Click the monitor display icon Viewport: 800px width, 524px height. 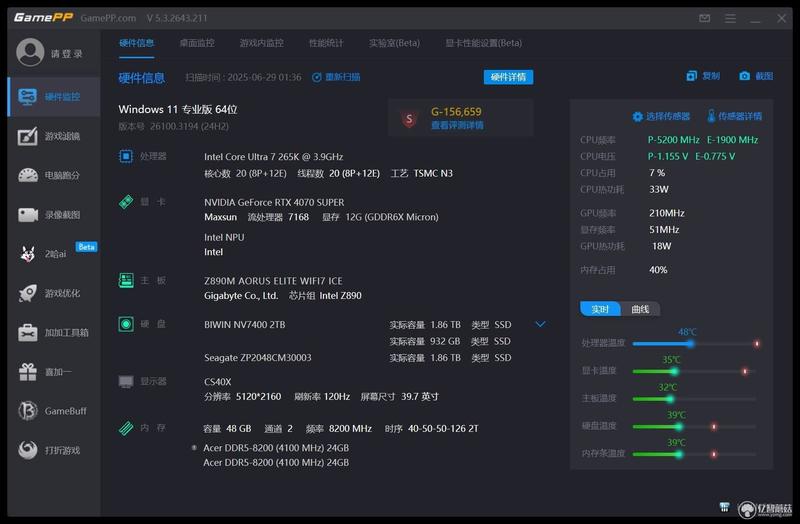click(126, 382)
